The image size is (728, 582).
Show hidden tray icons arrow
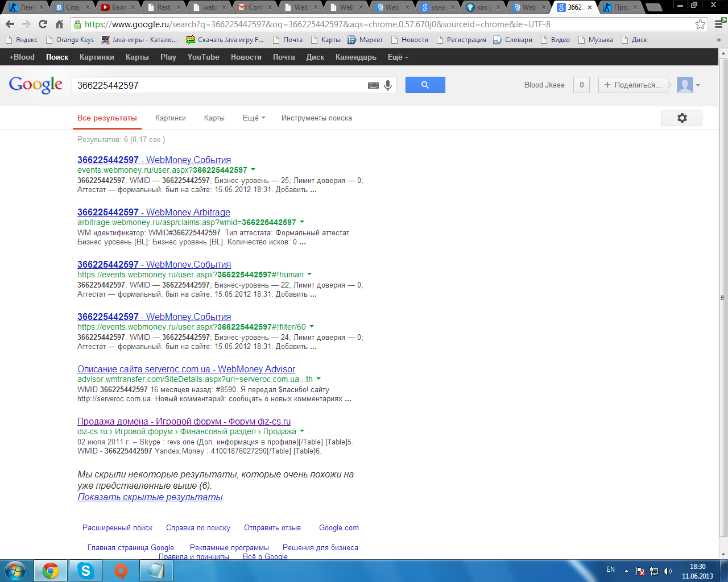(x=626, y=571)
